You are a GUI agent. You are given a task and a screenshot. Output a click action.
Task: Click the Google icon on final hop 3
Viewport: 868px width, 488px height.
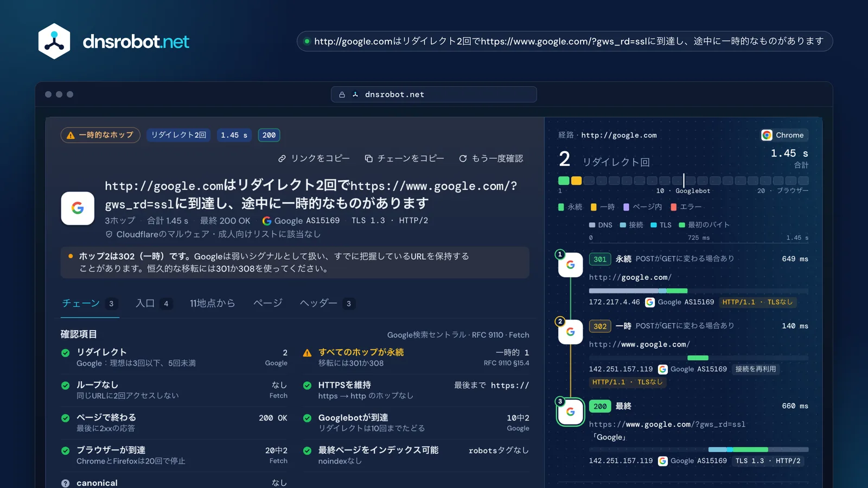click(571, 412)
